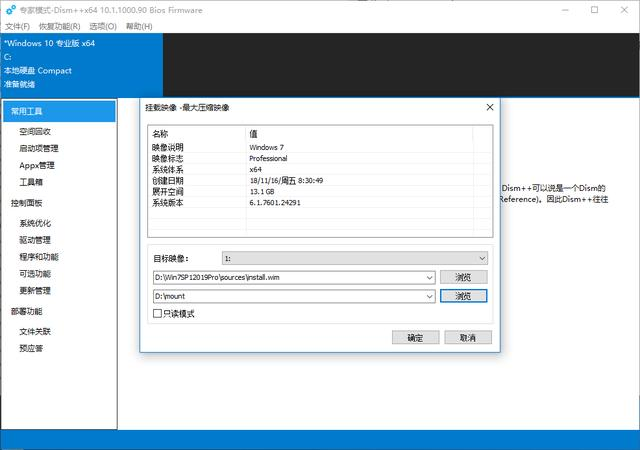Open 启动项管理 in the sidebar
640x450 pixels.
(39, 148)
